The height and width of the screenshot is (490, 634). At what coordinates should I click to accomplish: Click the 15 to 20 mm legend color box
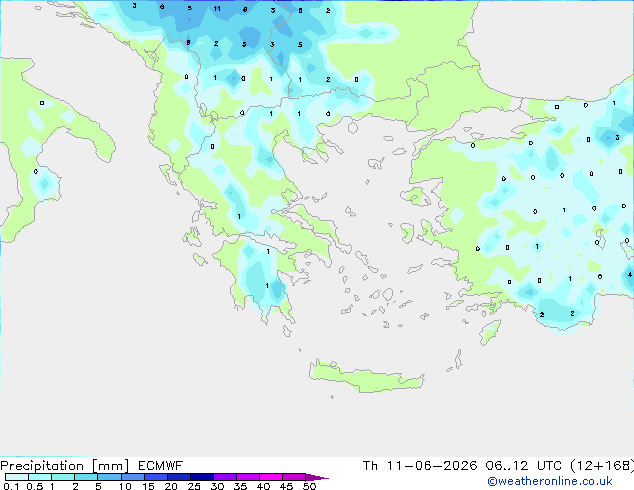155,477
